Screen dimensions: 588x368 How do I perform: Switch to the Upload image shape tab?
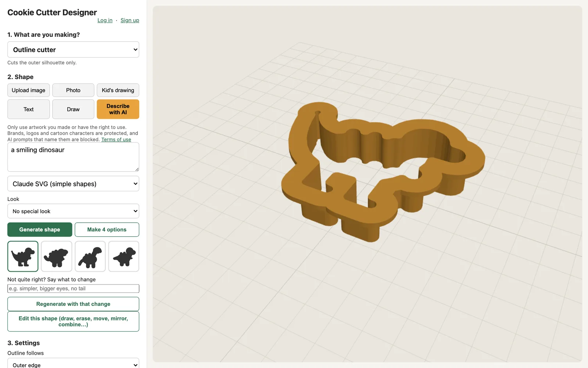point(28,90)
